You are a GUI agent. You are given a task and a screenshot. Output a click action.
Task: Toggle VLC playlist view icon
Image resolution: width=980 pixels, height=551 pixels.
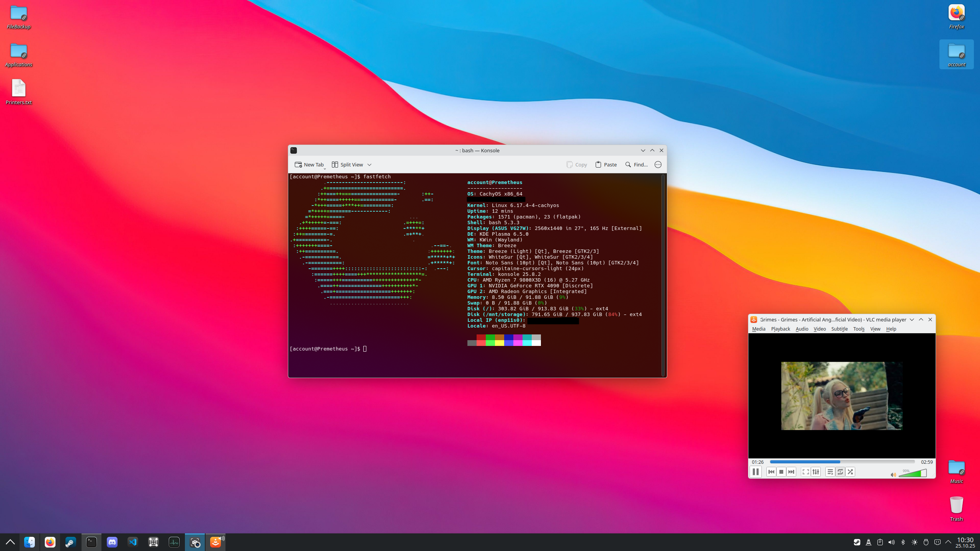click(830, 472)
